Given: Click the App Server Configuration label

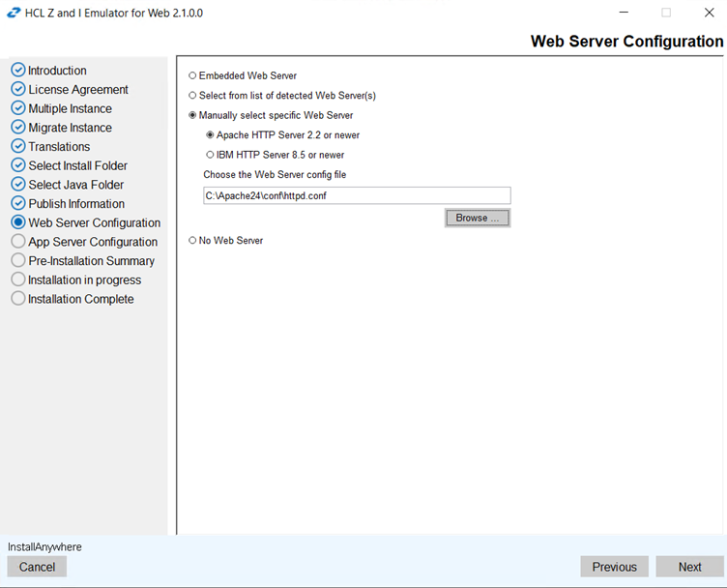Looking at the screenshot, I should [x=93, y=242].
